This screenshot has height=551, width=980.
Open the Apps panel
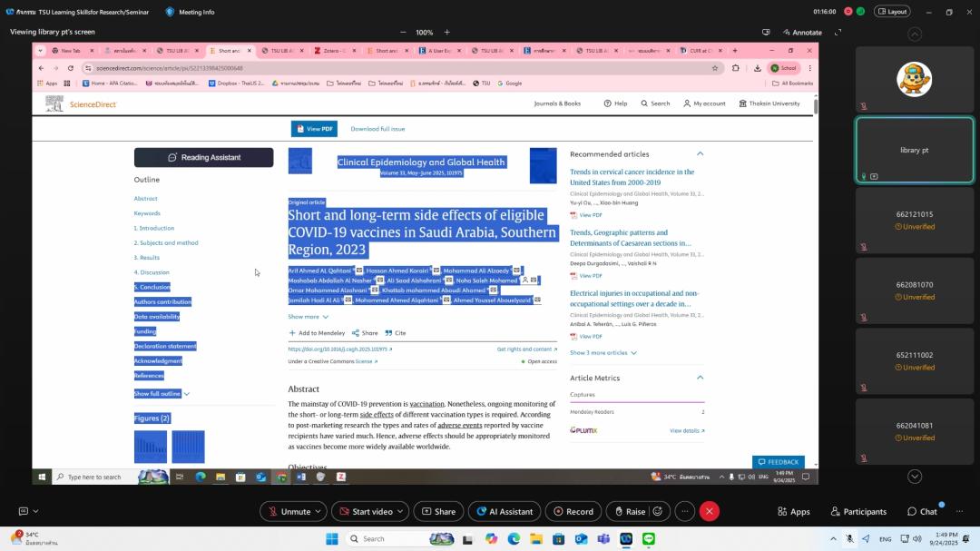[x=793, y=511]
